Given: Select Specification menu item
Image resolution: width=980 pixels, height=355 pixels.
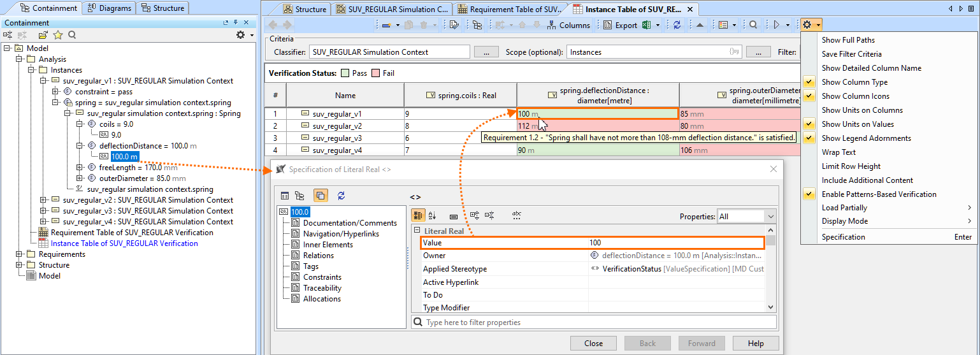Looking at the screenshot, I should (889, 237).
